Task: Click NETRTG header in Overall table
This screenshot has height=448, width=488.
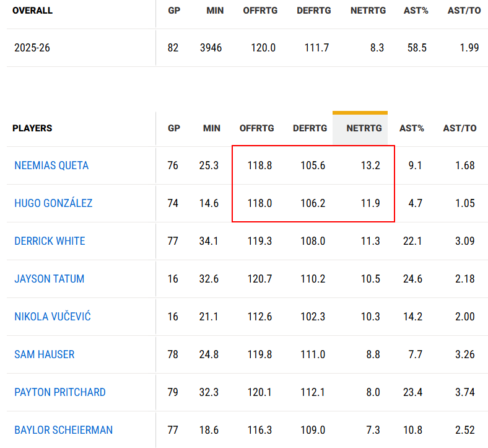Action: tap(368, 11)
